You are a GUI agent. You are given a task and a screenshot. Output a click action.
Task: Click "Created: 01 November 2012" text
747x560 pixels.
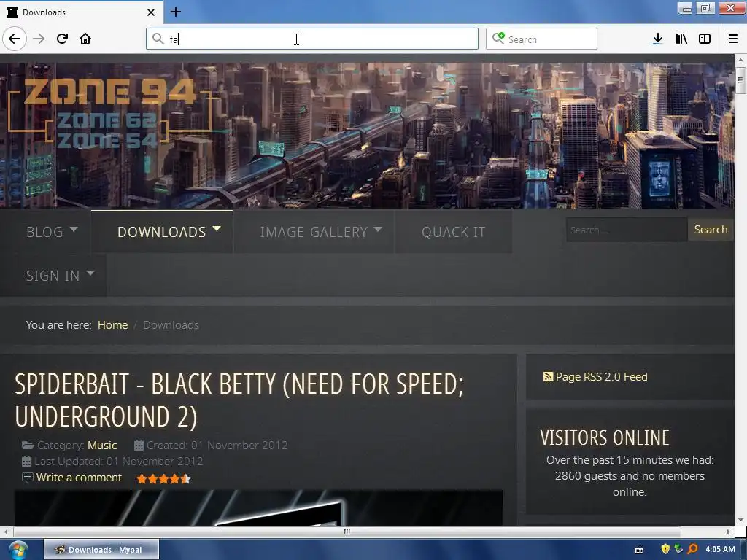[217, 446]
